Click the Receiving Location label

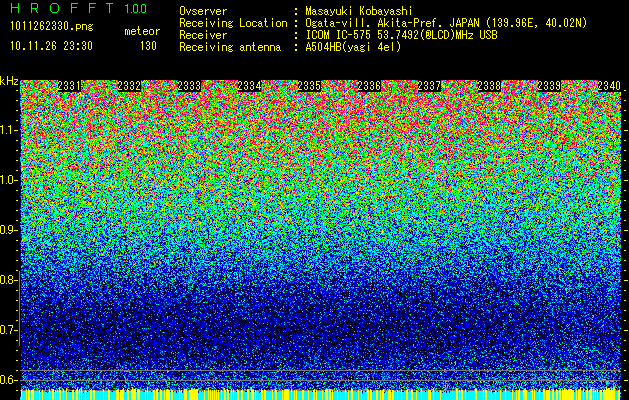pos(233,23)
